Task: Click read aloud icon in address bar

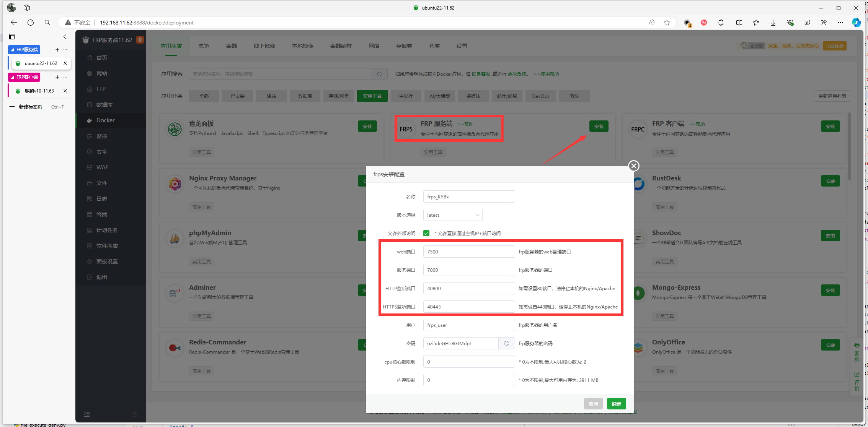Action: point(651,23)
